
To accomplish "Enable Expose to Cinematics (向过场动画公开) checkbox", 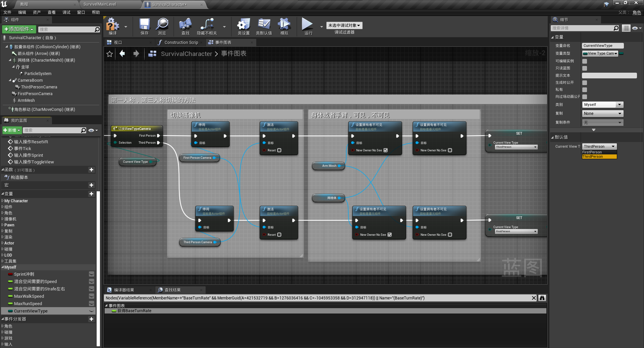I will [x=585, y=97].
